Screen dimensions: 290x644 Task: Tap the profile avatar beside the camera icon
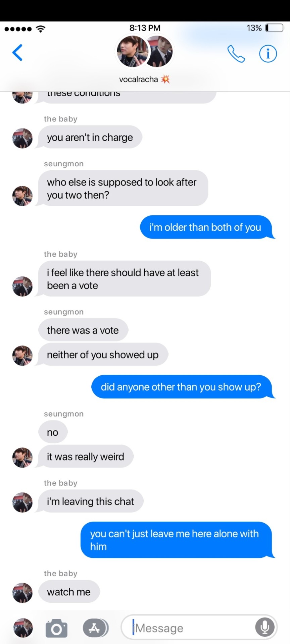click(x=23, y=628)
